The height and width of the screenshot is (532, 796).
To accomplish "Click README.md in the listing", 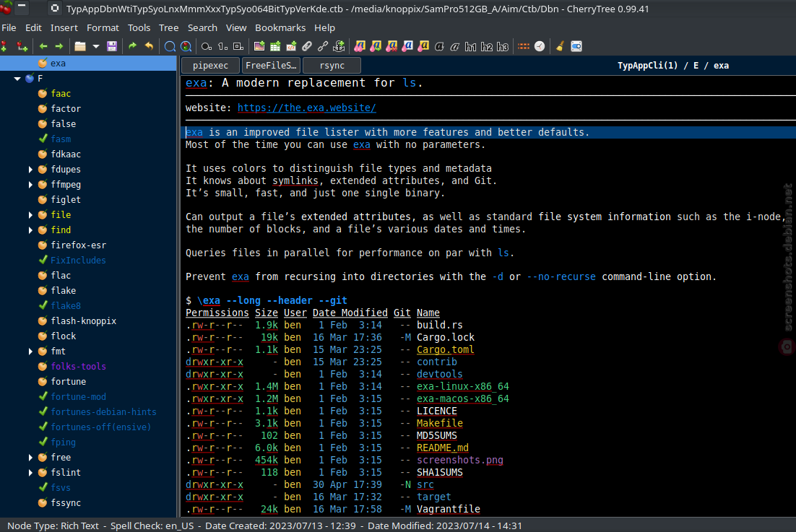I will 443,448.
